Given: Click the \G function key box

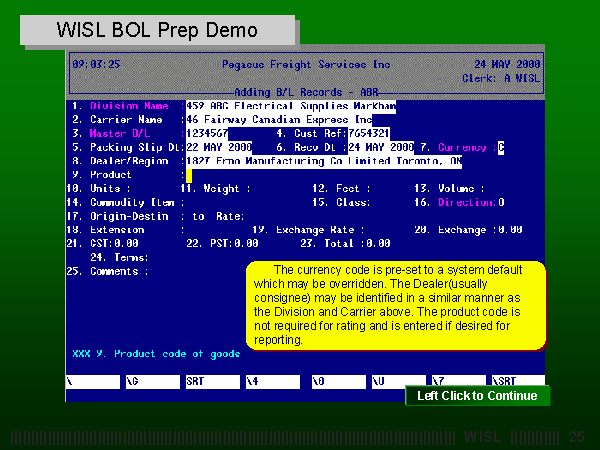Looking at the screenshot, I should point(149,382).
